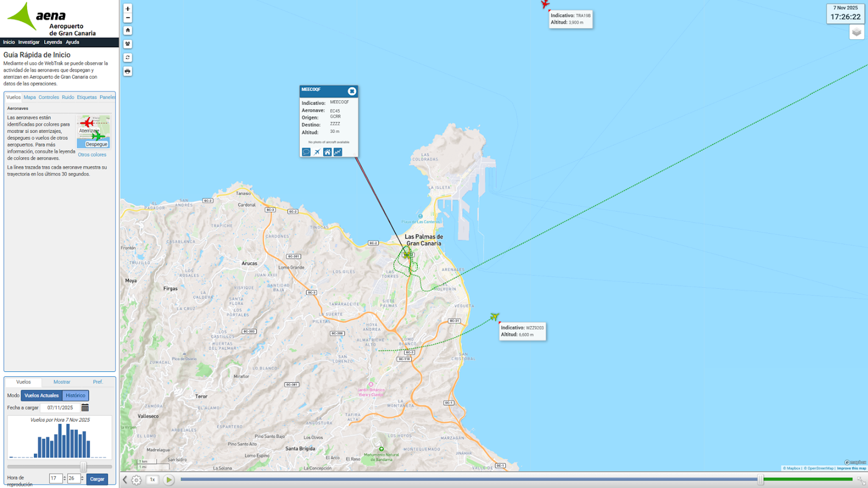Click the house icon in MEECOQF popup
868x488 pixels.
(327, 152)
